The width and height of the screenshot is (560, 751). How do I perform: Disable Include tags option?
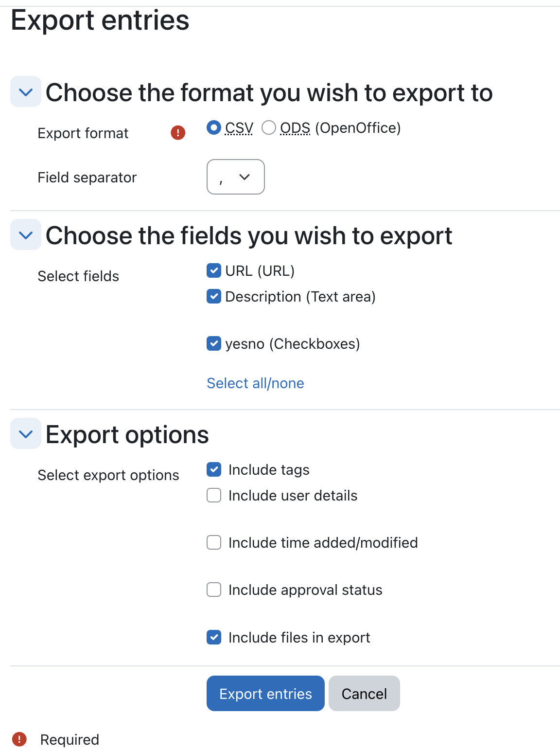click(x=214, y=469)
